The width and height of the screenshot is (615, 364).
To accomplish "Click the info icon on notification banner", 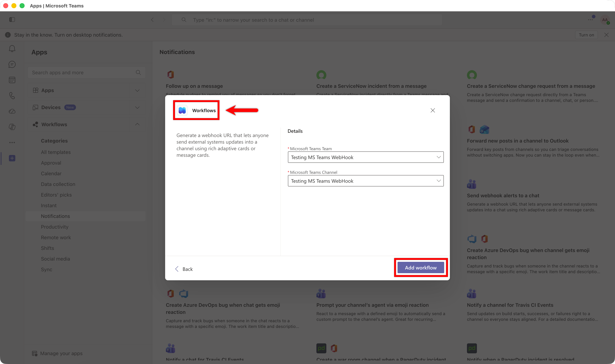I will click(8, 35).
